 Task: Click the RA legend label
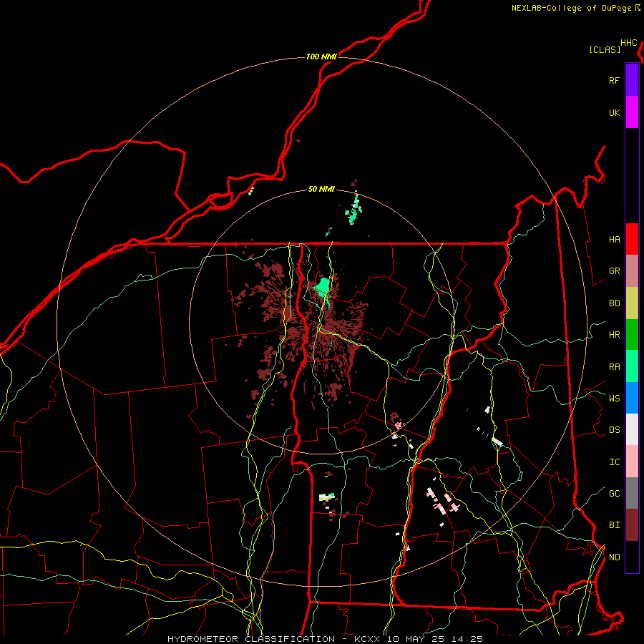(x=614, y=367)
